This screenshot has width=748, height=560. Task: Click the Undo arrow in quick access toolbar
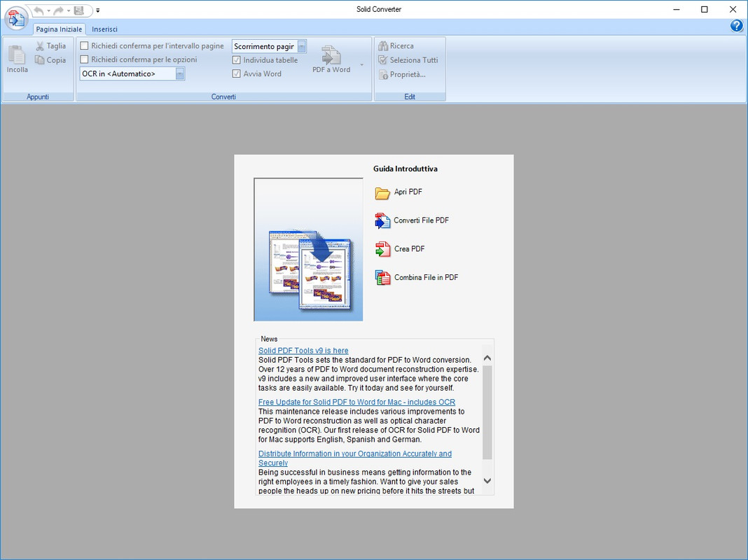(39, 10)
